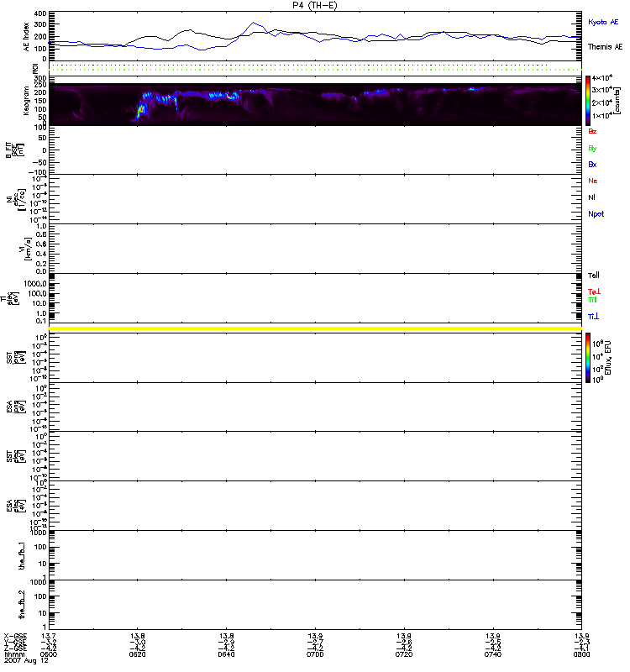The image size is (630, 672).
Task: Click the [counts] color bar unit label
Action: [x=617, y=101]
